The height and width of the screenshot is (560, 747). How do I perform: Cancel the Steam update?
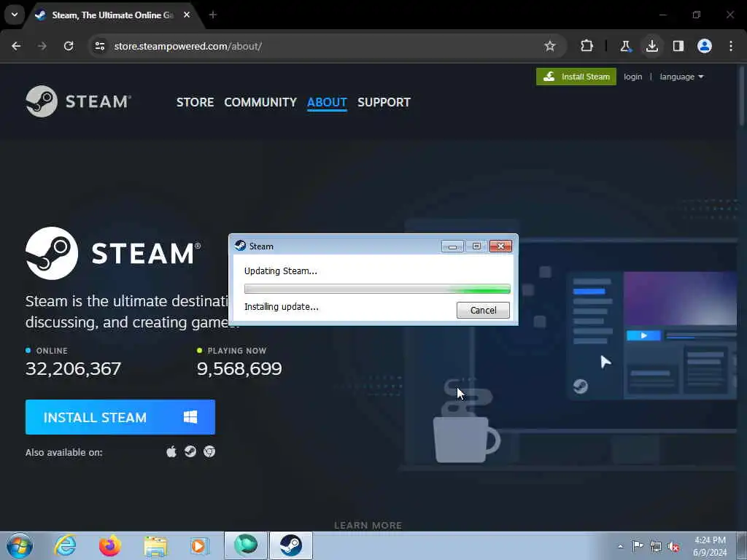[x=483, y=310]
